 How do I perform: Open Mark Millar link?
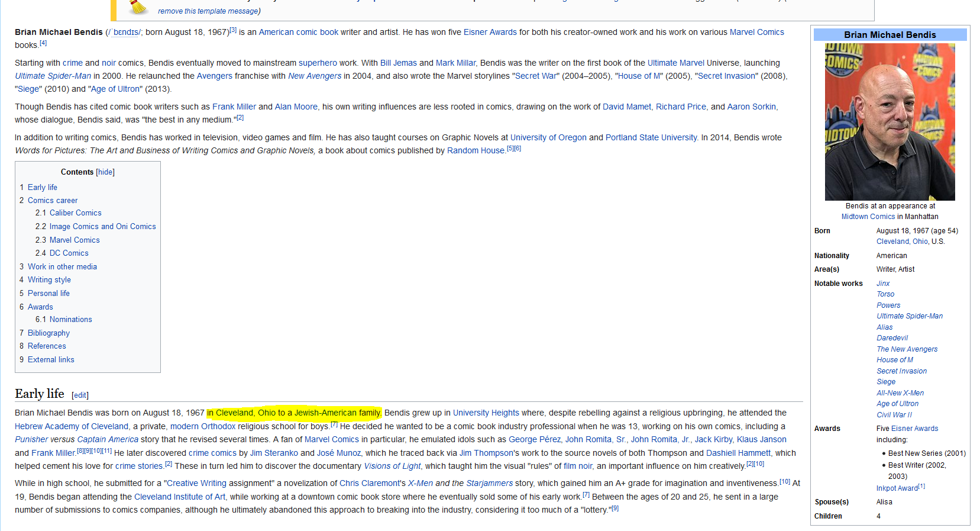455,63
